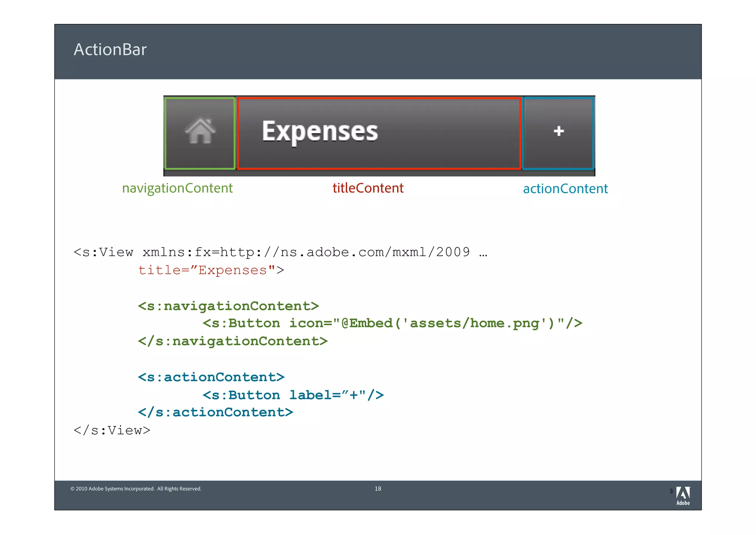Click the Adobe logo in the footer
This screenshot has height=535, width=756.
683,496
